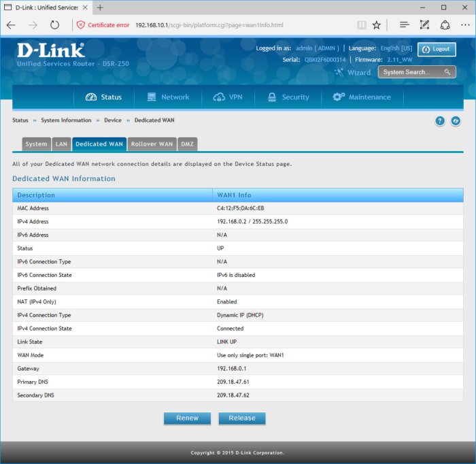Click the Wizard wand icon
This screenshot has width=476, height=464.
[339, 72]
